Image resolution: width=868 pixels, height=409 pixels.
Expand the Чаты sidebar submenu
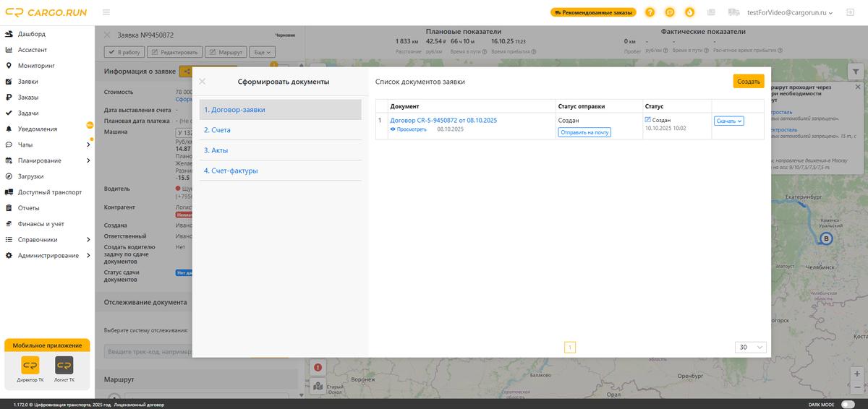47,145
